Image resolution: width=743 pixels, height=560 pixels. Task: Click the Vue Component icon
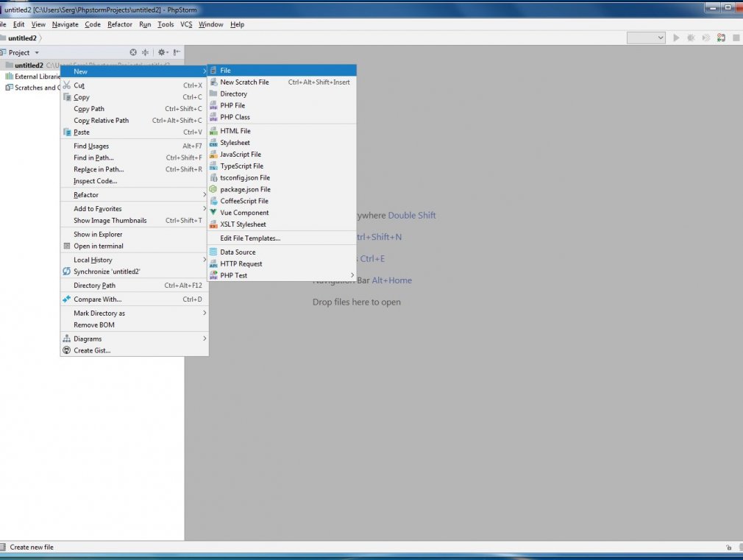click(x=213, y=213)
